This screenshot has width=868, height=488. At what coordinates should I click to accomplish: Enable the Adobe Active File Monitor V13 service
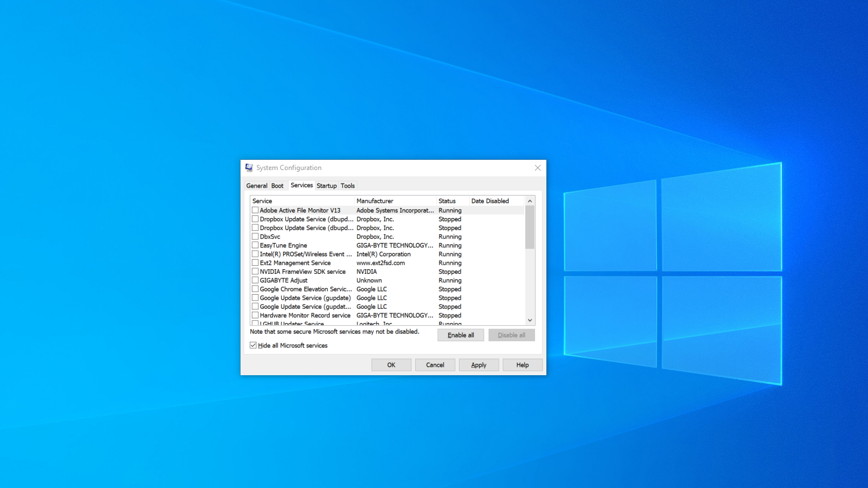pos(255,210)
